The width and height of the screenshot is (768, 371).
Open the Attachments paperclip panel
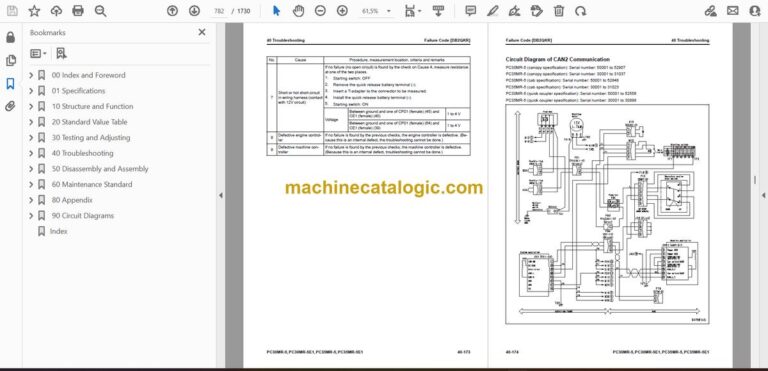pyautogui.click(x=10, y=106)
